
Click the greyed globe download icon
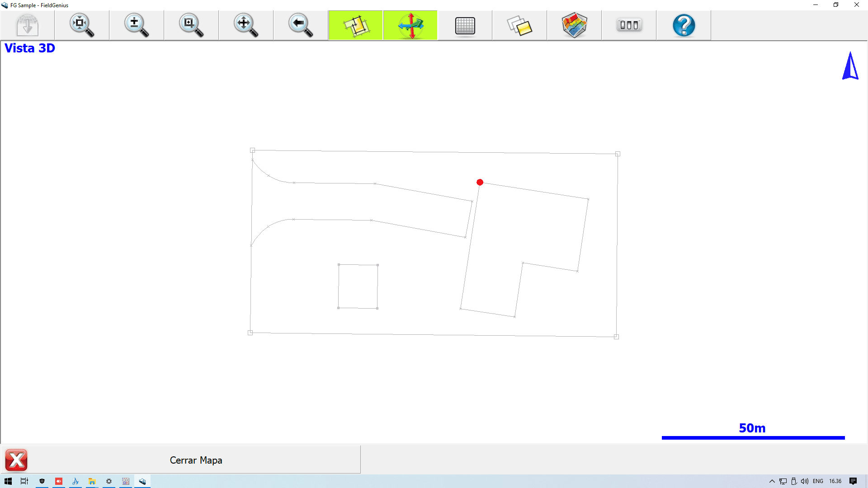tap(27, 25)
